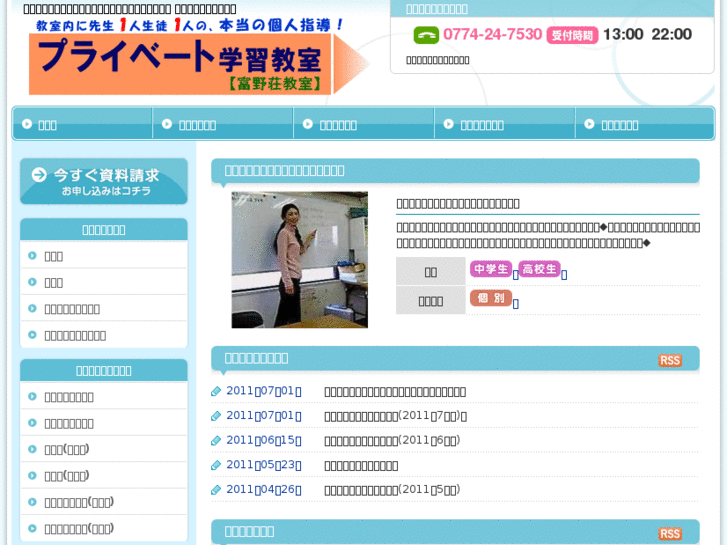The image size is (727, 545).
Task: Select the 中学生 tag badge
Action: click(491, 269)
